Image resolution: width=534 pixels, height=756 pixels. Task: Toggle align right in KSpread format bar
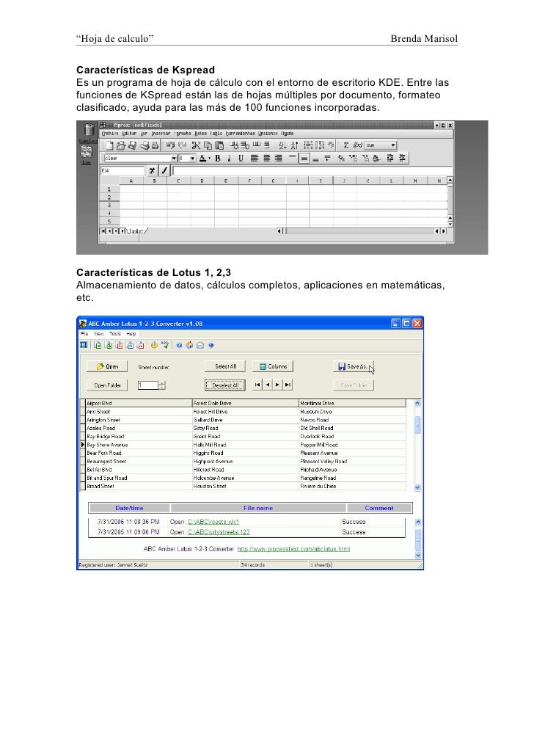tap(278, 158)
